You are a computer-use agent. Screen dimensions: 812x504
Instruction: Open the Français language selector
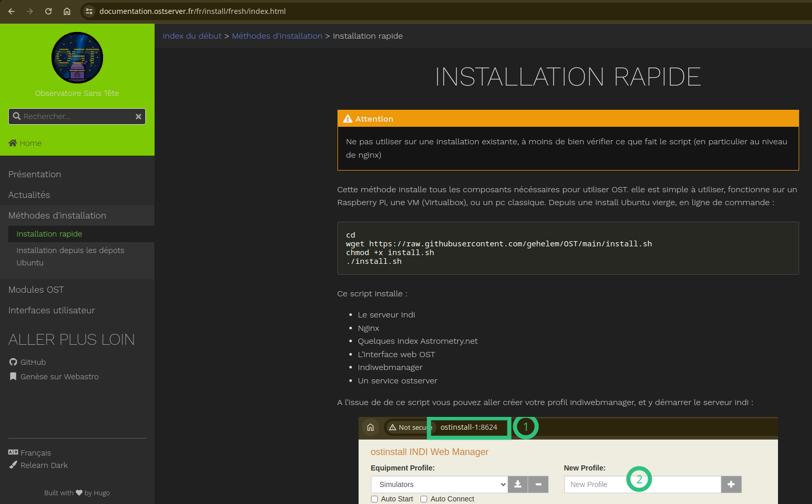tap(36, 453)
